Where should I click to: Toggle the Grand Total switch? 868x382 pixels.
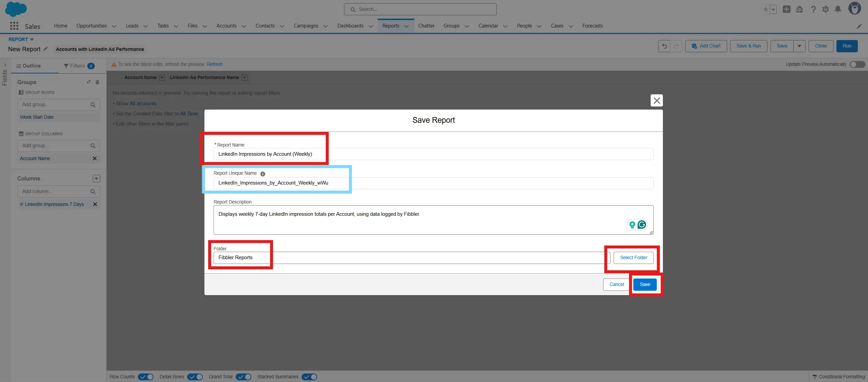tap(243, 377)
